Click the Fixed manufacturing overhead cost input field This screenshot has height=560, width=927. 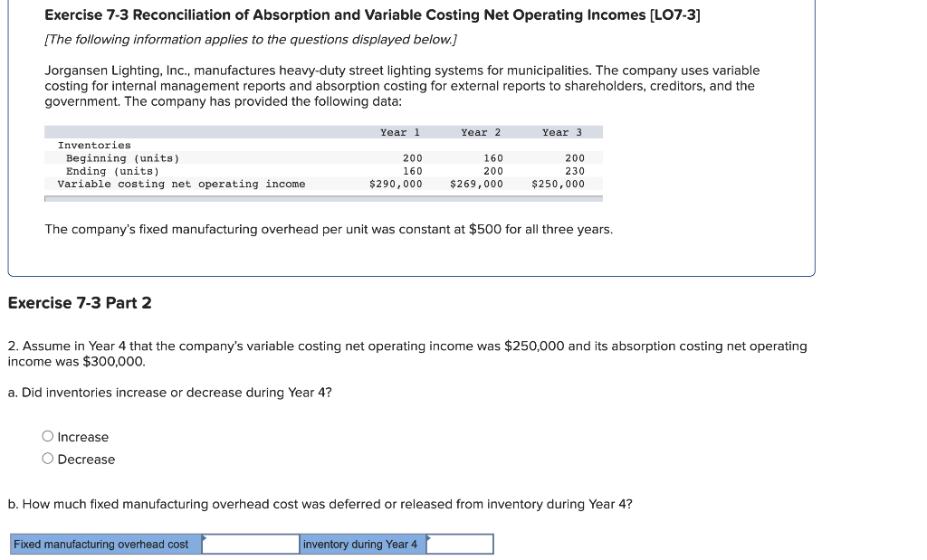click(x=251, y=544)
